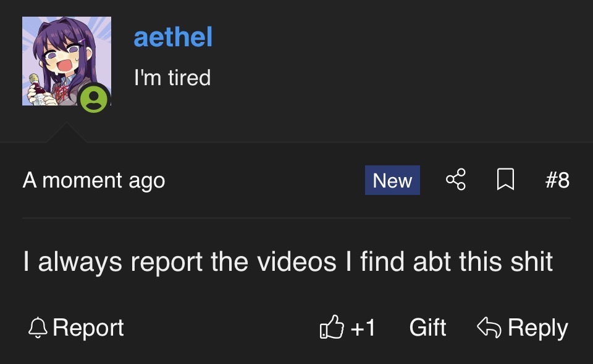The image size is (593, 364).
Task: Click the Report text label
Action: click(x=88, y=328)
